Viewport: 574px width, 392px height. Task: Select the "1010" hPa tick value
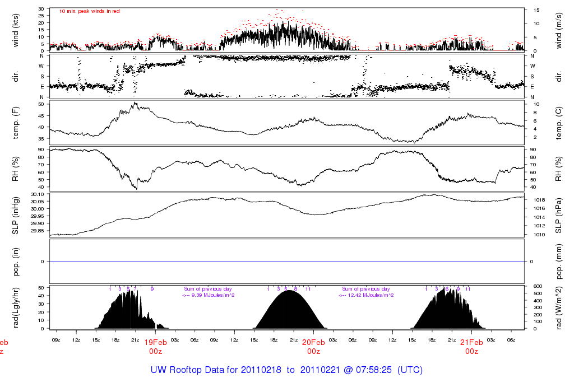coord(539,235)
